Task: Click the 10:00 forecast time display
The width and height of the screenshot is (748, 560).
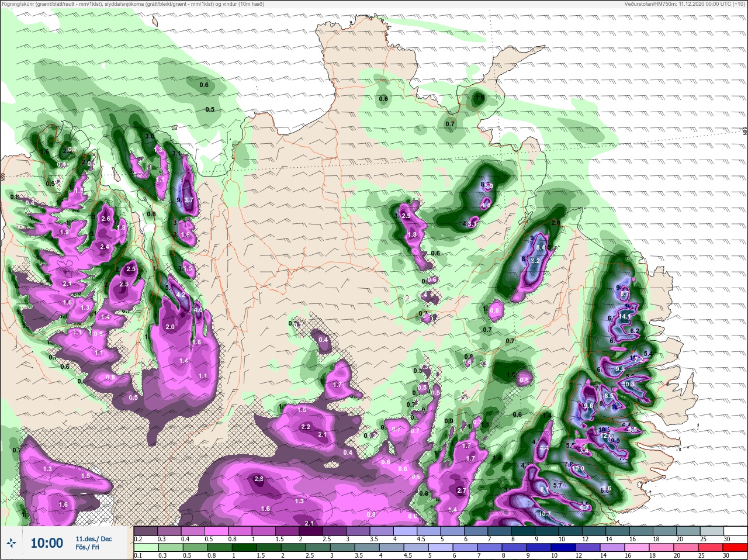Action: [47, 543]
